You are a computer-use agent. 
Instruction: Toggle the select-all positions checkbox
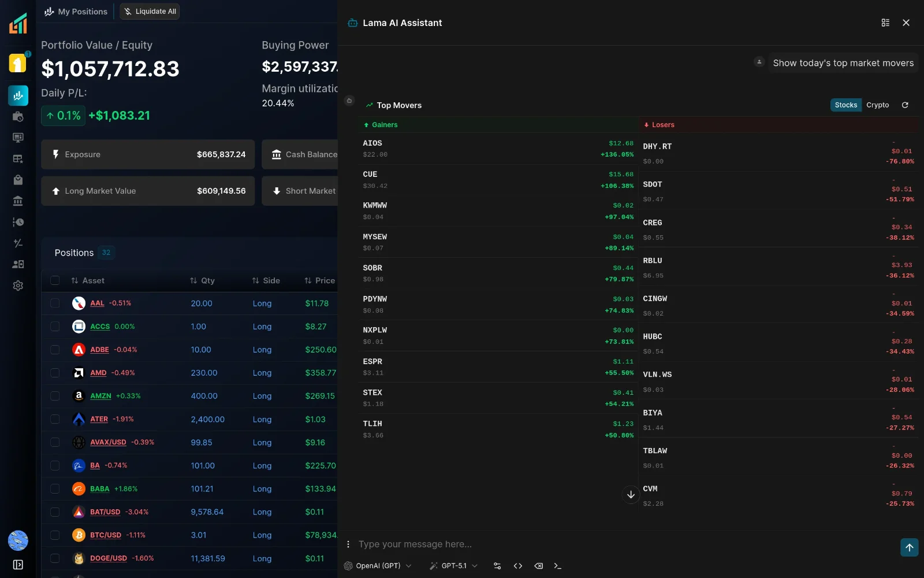[55, 280]
